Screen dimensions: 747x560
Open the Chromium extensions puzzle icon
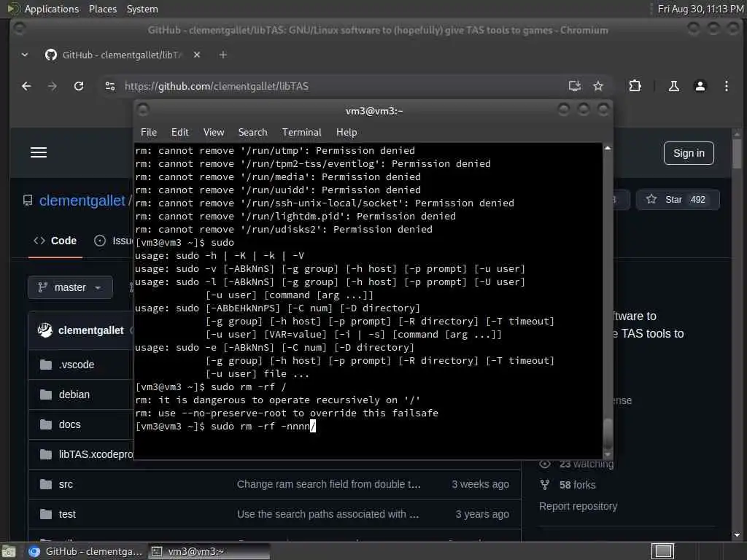point(635,86)
